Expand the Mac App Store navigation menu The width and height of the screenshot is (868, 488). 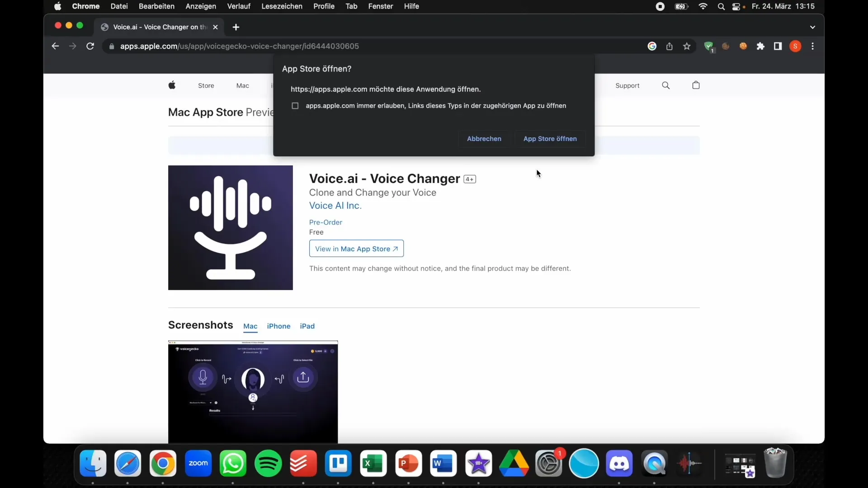tap(242, 85)
